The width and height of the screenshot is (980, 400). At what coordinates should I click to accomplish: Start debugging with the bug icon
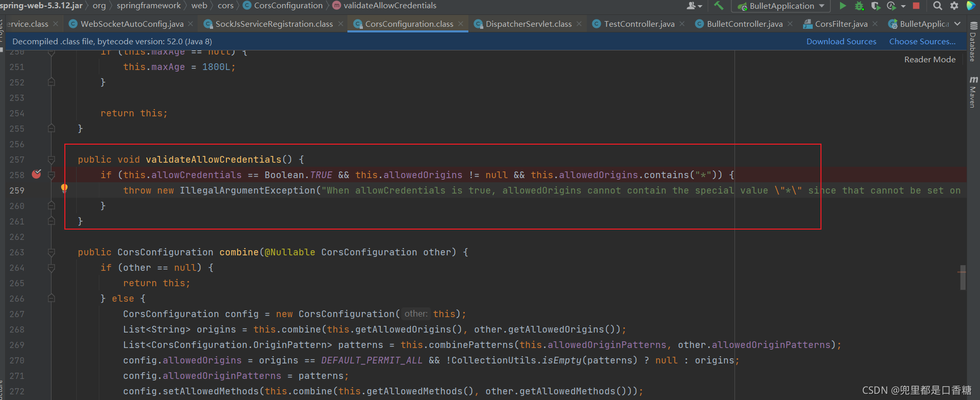tap(859, 6)
